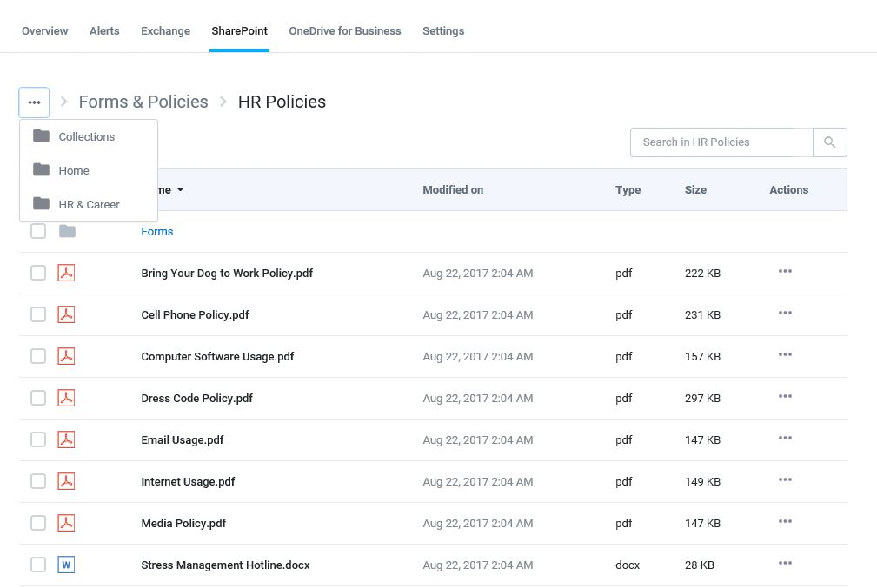The width and height of the screenshot is (877, 588).
Task: Click the Search in HR Policies field
Action: 721,142
